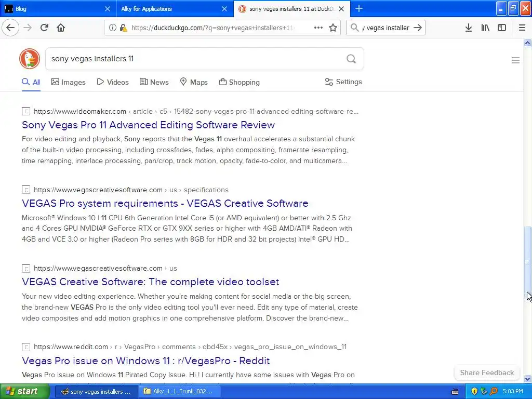Click the scrollbar up arrow
The width and height of the screenshot is (532, 399).
click(x=527, y=43)
